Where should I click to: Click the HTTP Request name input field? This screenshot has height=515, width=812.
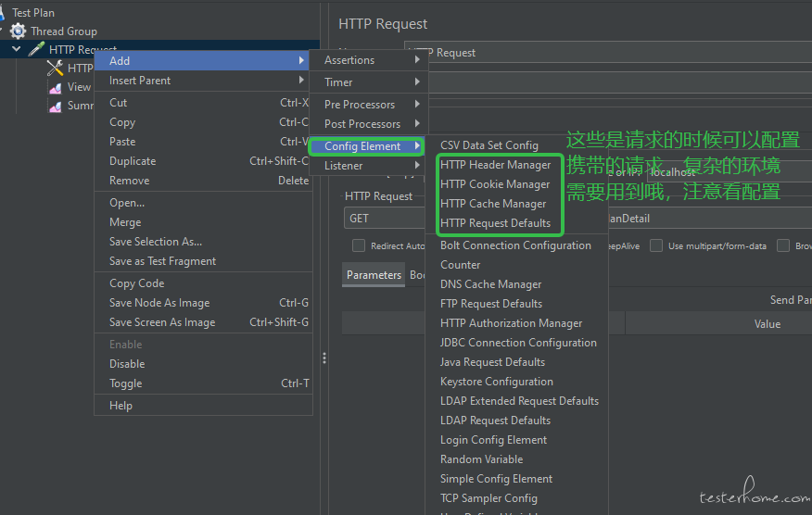(603, 53)
